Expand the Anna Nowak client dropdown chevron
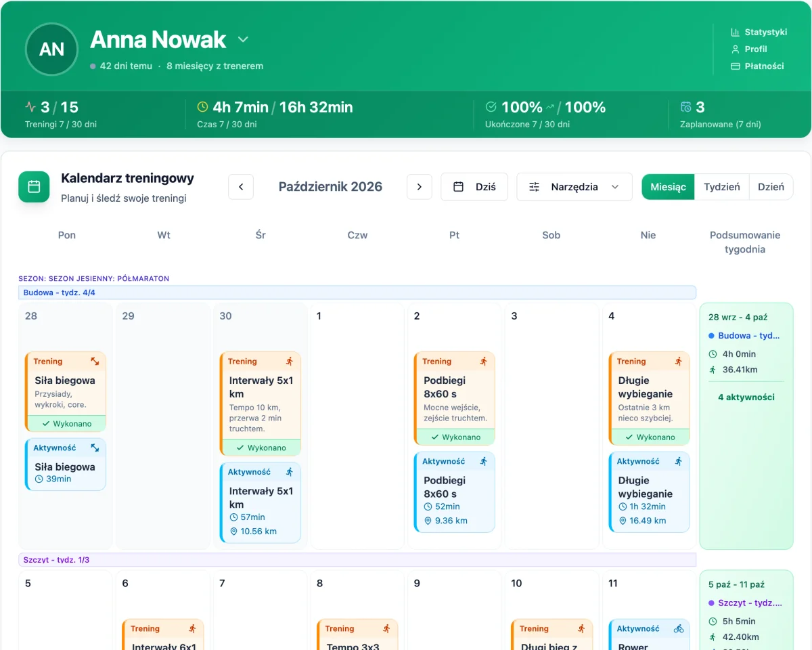This screenshot has height=650, width=812. [x=243, y=40]
